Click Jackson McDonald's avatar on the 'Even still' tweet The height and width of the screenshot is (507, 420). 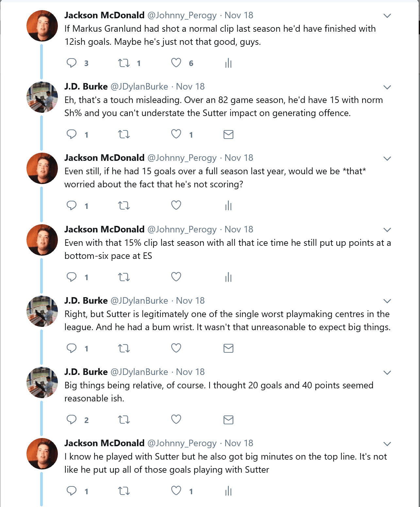(x=42, y=168)
